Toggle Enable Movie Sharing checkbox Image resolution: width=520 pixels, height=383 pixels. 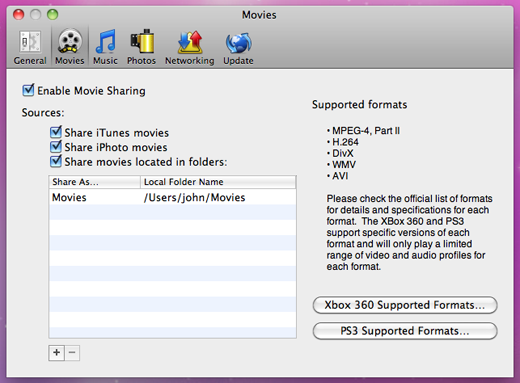click(28, 90)
